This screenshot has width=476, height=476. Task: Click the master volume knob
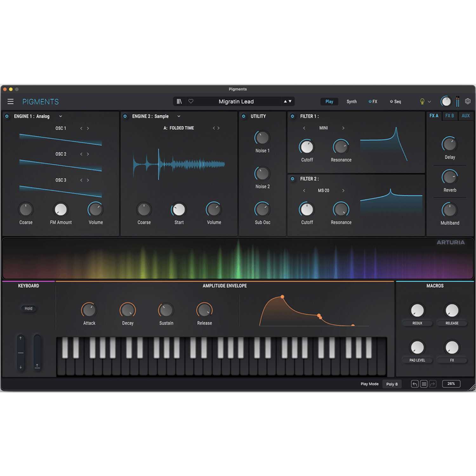pos(446,102)
